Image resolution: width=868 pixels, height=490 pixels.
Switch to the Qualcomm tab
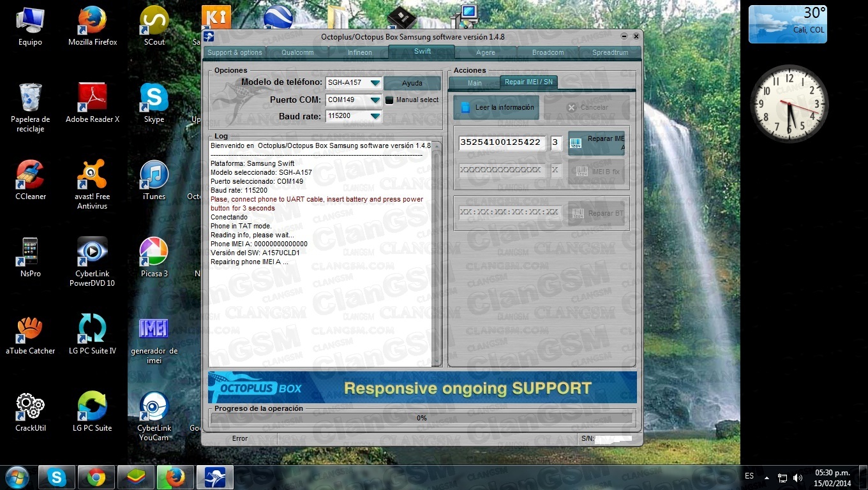(297, 52)
